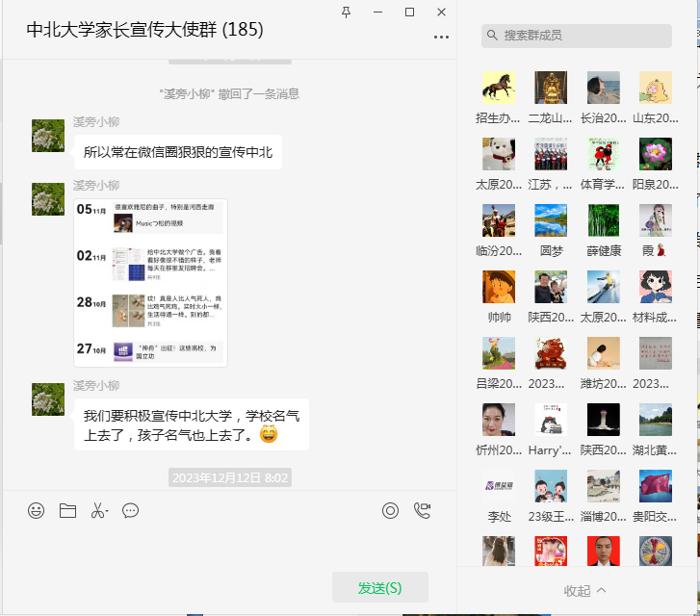
Task: Click the message typing area
Action: (229, 549)
